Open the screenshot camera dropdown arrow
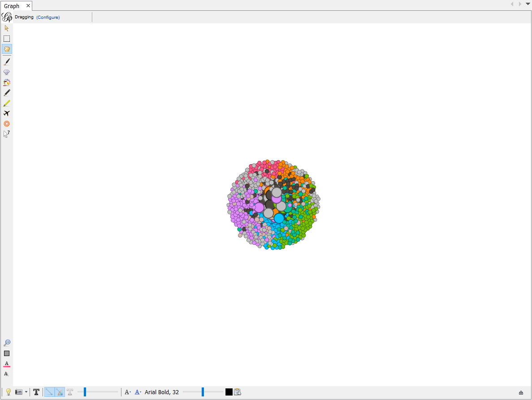Viewport: 532px width, 400px height. (26, 392)
